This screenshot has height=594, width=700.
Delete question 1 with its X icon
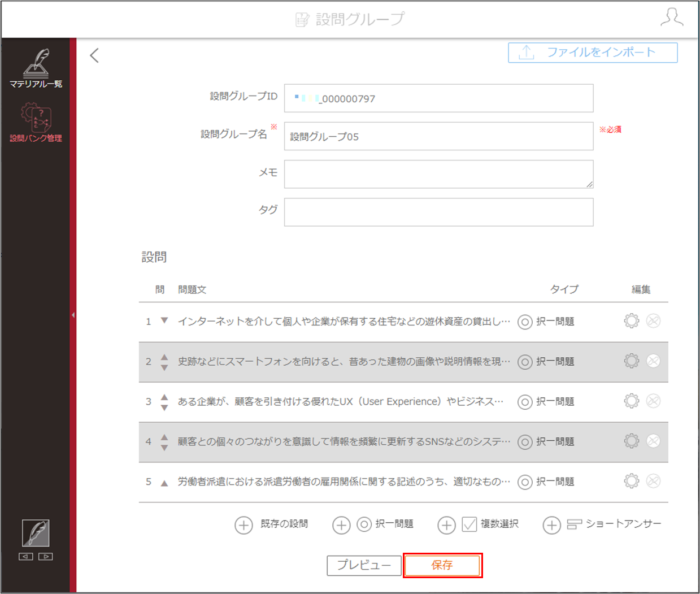click(x=653, y=321)
